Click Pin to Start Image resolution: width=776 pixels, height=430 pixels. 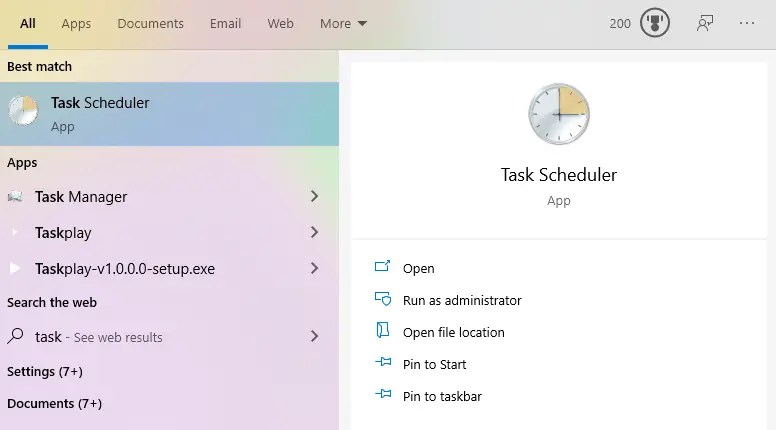coord(434,364)
